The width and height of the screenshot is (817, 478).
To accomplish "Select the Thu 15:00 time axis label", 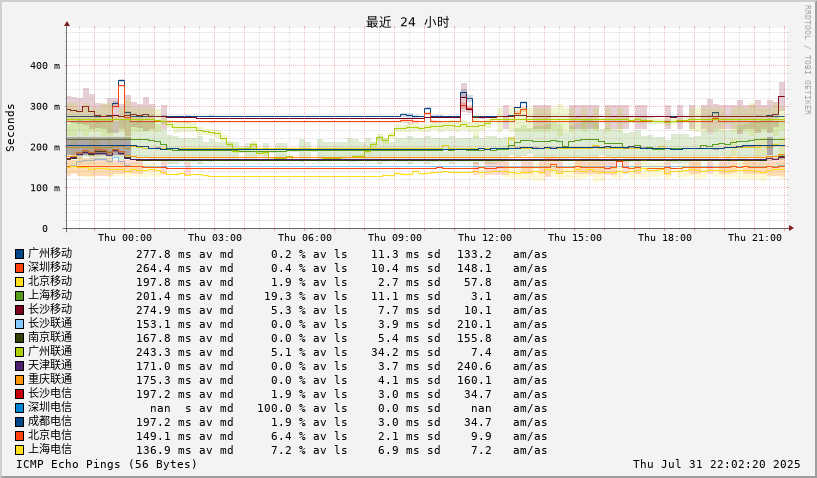I will (575, 238).
